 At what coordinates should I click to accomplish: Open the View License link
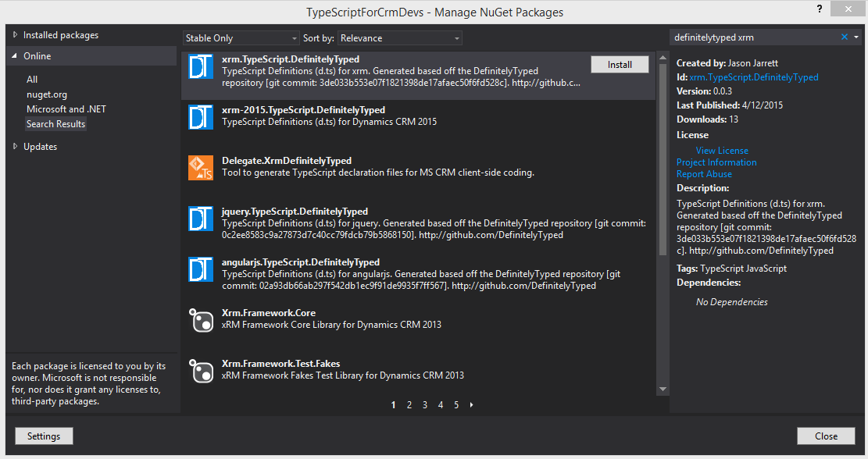tap(722, 151)
